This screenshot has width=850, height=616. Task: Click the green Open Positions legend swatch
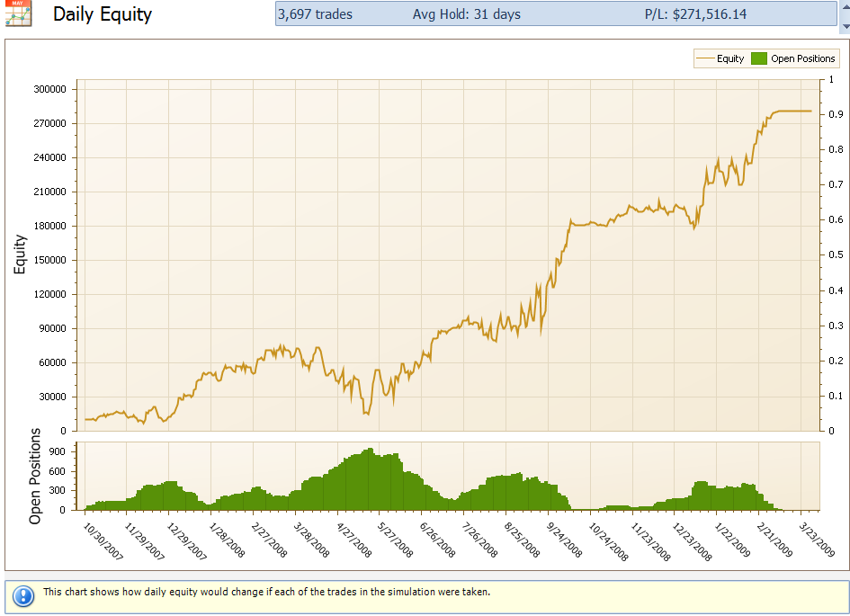(759, 58)
